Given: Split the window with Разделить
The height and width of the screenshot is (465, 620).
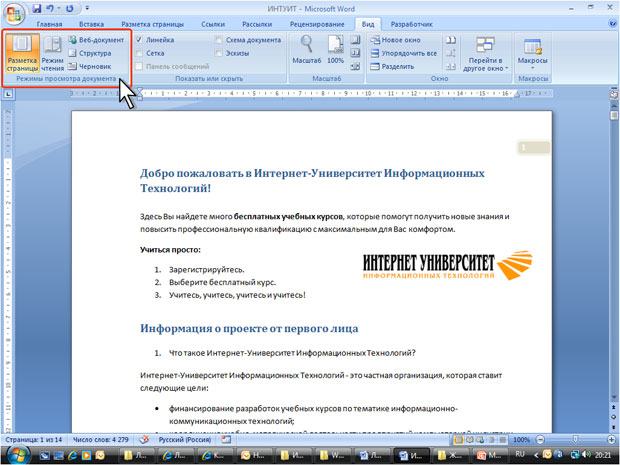Looking at the screenshot, I should [392, 66].
